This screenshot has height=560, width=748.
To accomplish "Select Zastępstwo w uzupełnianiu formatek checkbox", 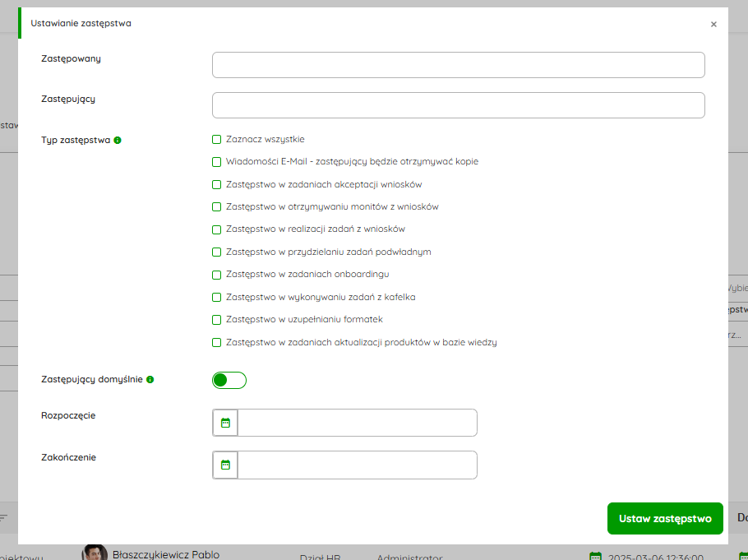I will coord(217,320).
